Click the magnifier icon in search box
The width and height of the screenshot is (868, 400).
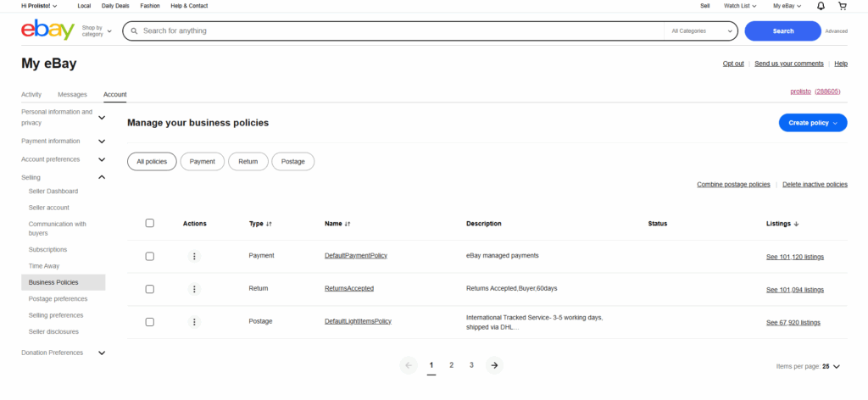(x=134, y=31)
